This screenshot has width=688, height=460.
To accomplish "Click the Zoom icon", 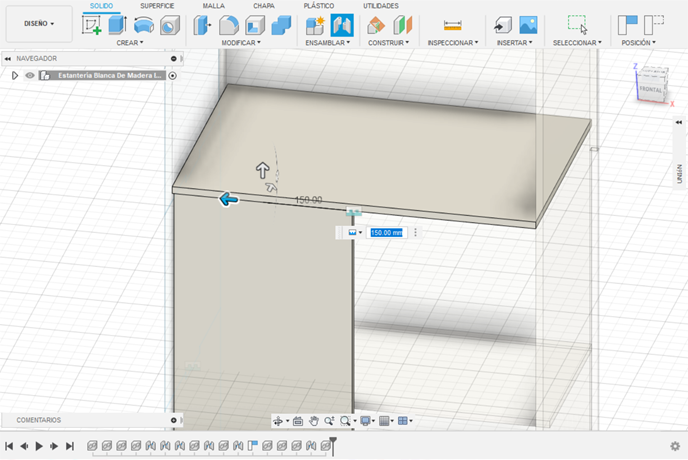I will [x=329, y=421].
